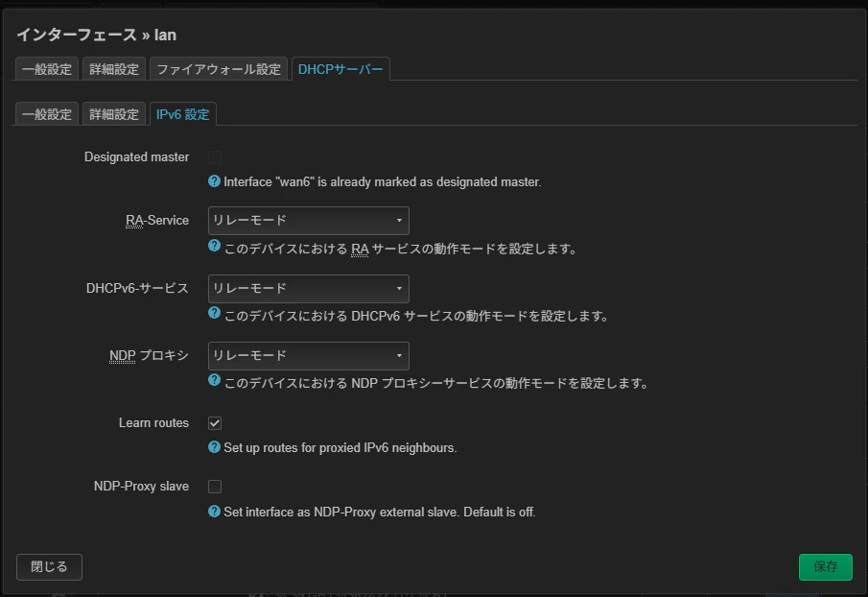This screenshot has width=868, height=597.
Task: Switch to top-level 詳細設定 tab
Action: click(x=114, y=69)
